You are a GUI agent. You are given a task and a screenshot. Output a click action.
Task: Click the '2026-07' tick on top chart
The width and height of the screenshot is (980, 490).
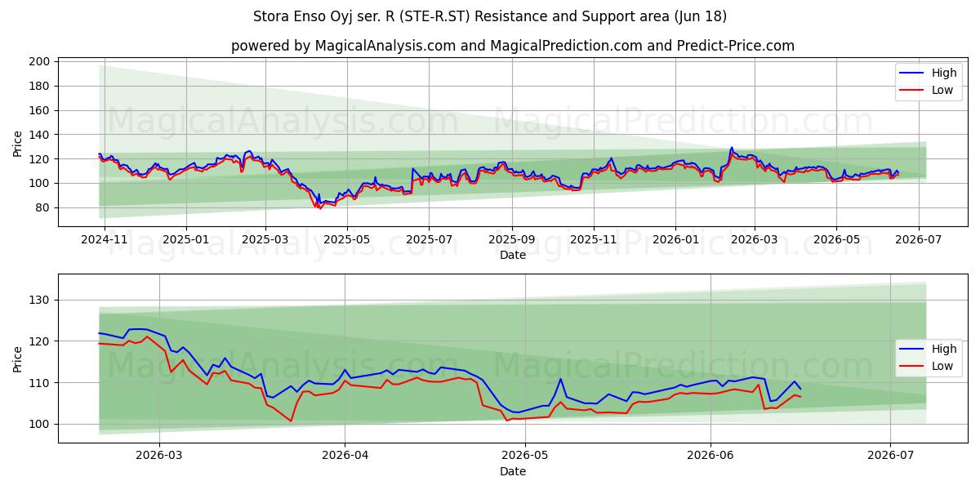tap(918, 241)
